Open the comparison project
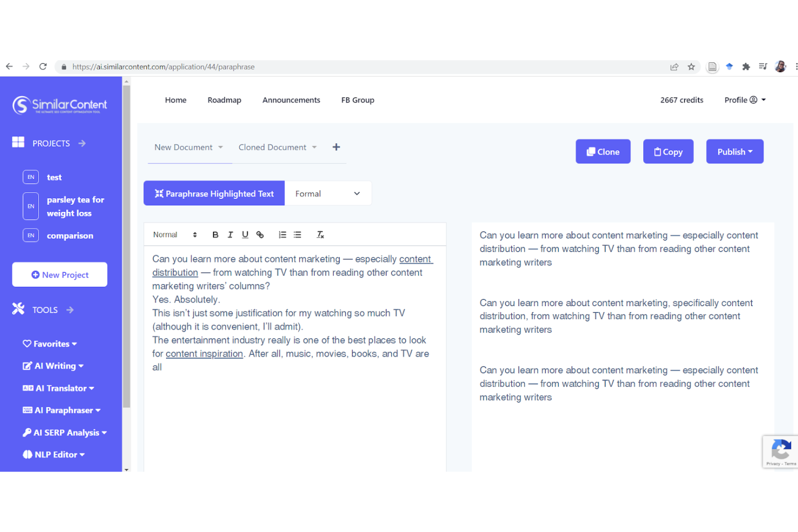The width and height of the screenshot is (798, 532). pyautogui.click(x=70, y=236)
